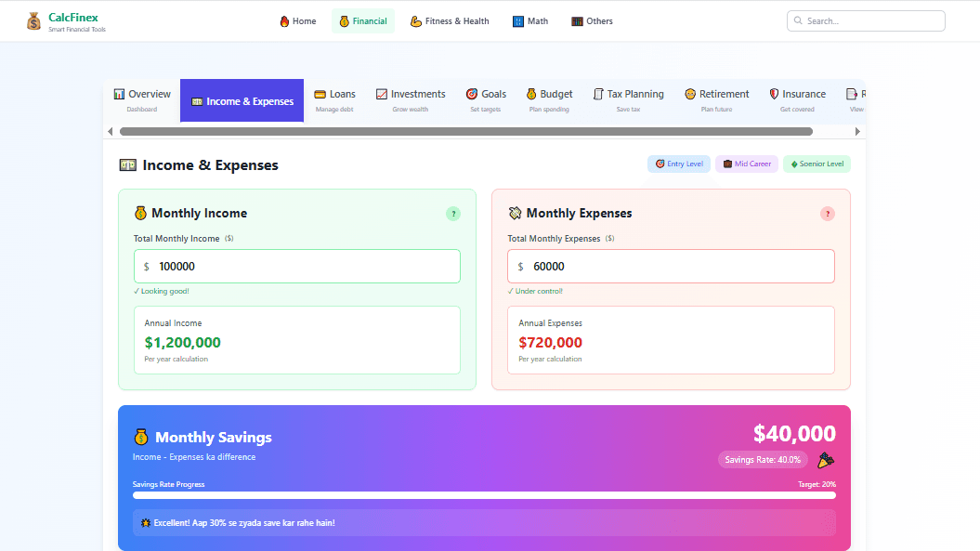
Task: Open the Insurance tab
Action: coord(797,100)
